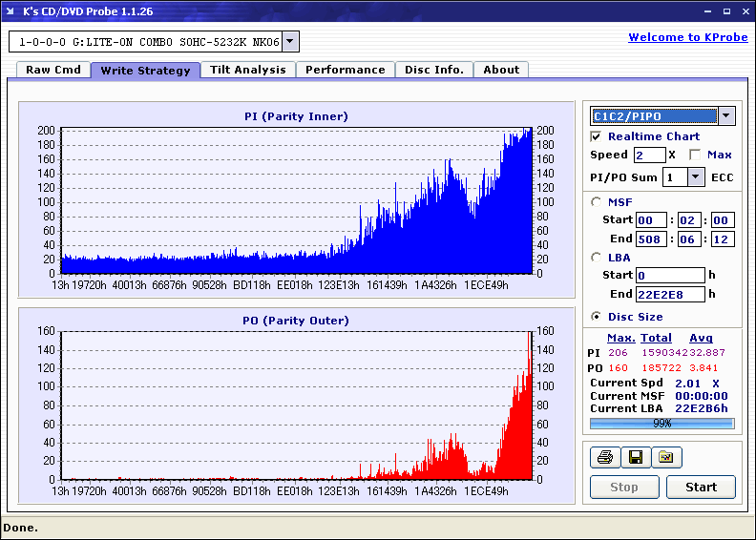Click the MSF Start frames field
Image resolution: width=756 pixels, height=540 pixels.
[723, 220]
